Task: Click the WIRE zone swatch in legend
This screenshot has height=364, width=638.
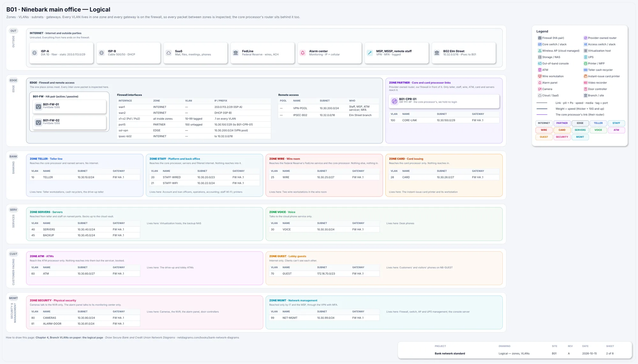Action: point(544,130)
